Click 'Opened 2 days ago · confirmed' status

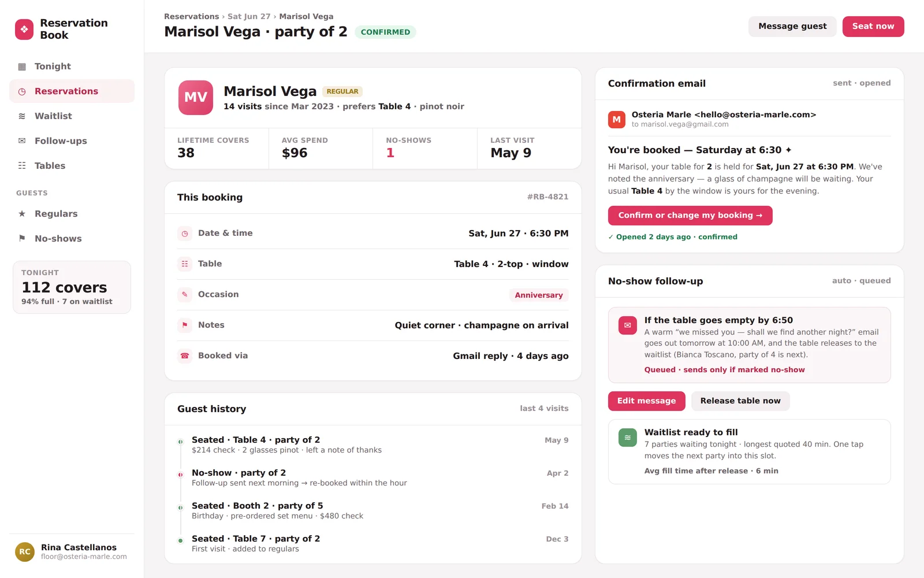pyautogui.click(x=673, y=237)
